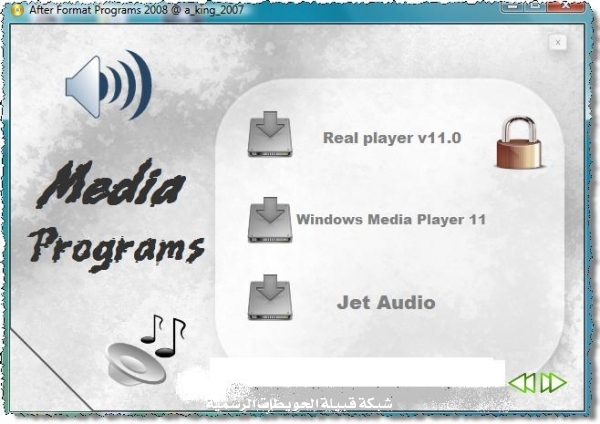Screen dimensions: 600x424
Task: Select Windows Media Player 11 label
Action: tap(391, 220)
